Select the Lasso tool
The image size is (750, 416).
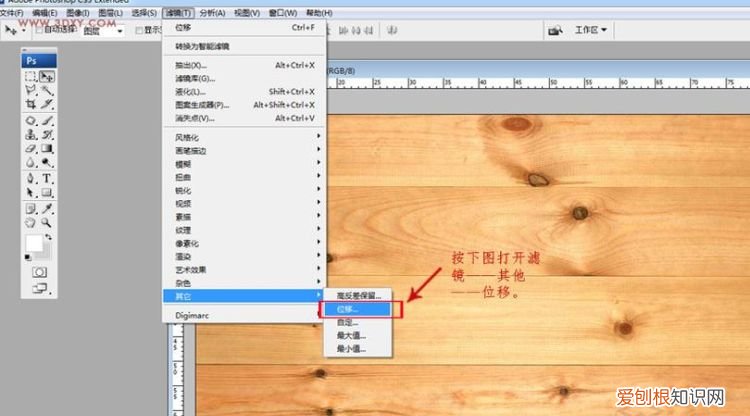click(x=31, y=90)
